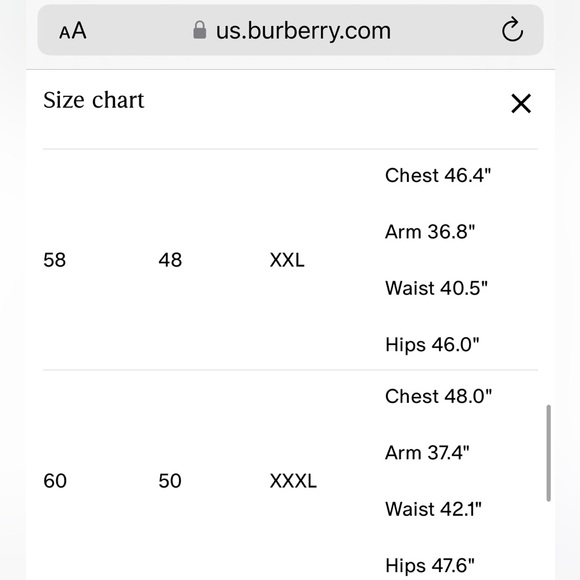Image resolution: width=580 pixels, height=580 pixels.
Task: Tap the 50 size number
Action: [170, 481]
